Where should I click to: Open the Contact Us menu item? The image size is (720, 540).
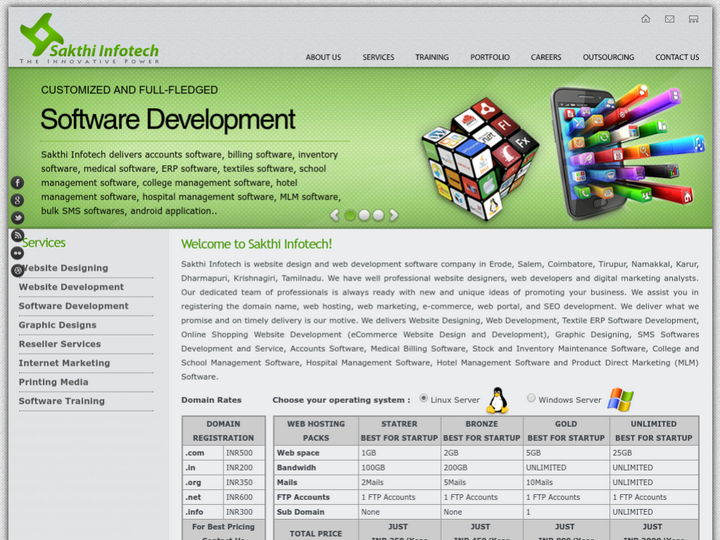click(677, 57)
